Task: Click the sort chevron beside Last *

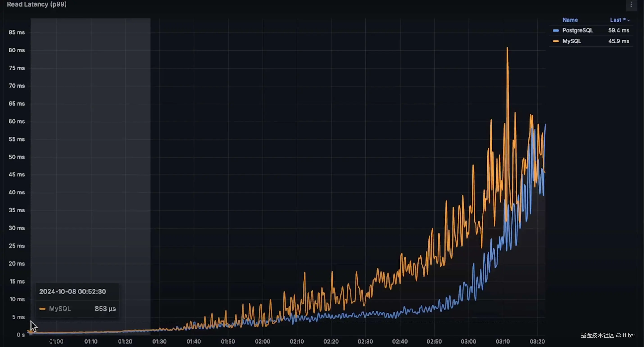Action: tap(628, 20)
